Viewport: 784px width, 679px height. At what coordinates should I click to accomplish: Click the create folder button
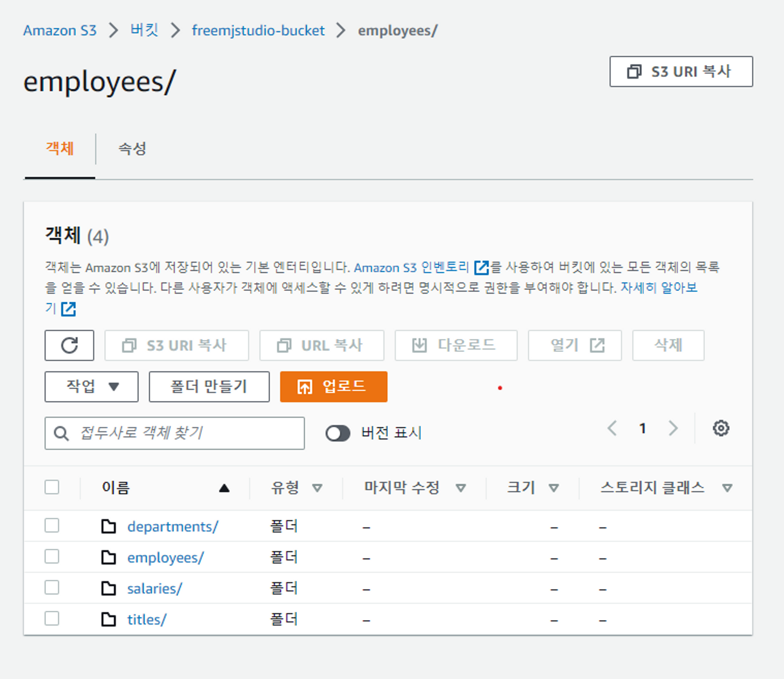pyautogui.click(x=209, y=387)
